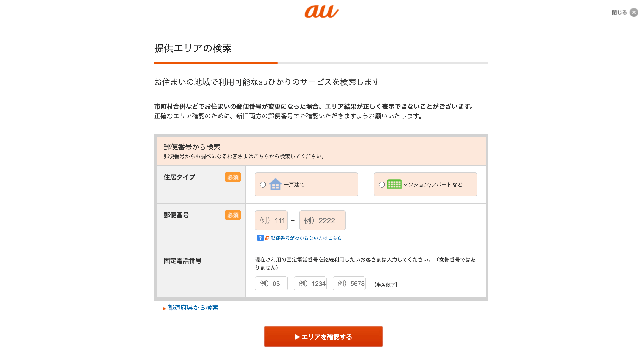Click the 必須 badge next to 住居タイプ
Viewport: 644px width, 355px height.
point(233,177)
